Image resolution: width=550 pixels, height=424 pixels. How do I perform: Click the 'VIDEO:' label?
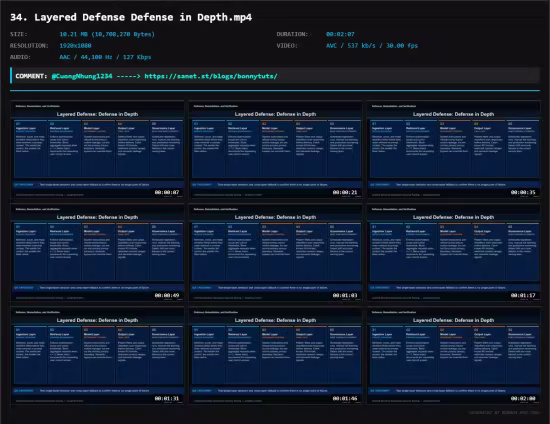pyautogui.click(x=287, y=46)
